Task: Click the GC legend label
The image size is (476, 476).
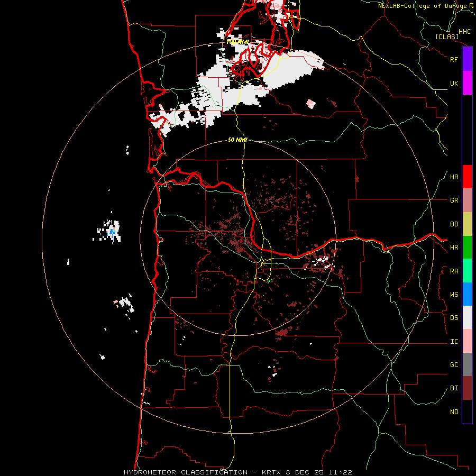Action: [x=454, y=365]
